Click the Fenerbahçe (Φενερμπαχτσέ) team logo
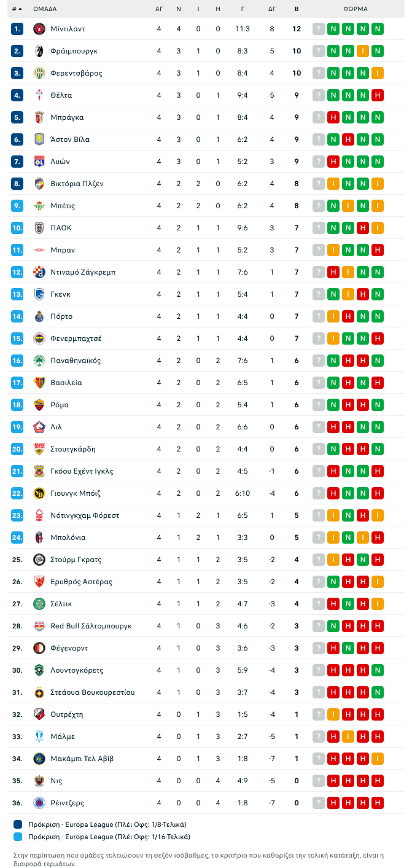 click(39, 338)
